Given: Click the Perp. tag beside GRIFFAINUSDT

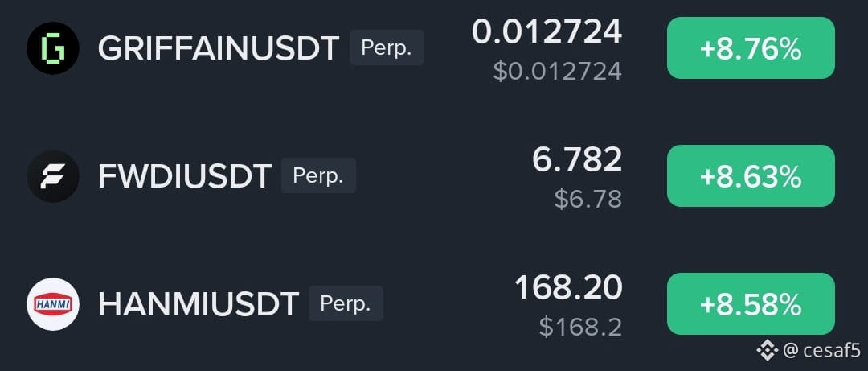Looking at the screenshot, I should tap(387, 47).
